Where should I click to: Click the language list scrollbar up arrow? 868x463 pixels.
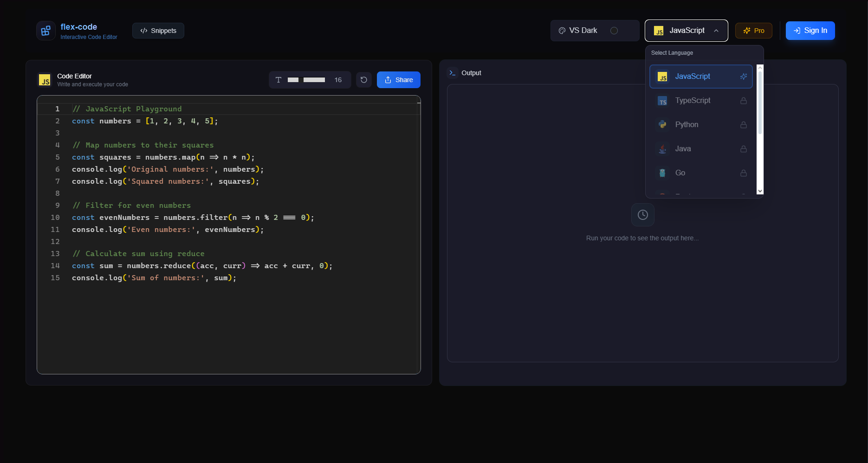(760, 68)
